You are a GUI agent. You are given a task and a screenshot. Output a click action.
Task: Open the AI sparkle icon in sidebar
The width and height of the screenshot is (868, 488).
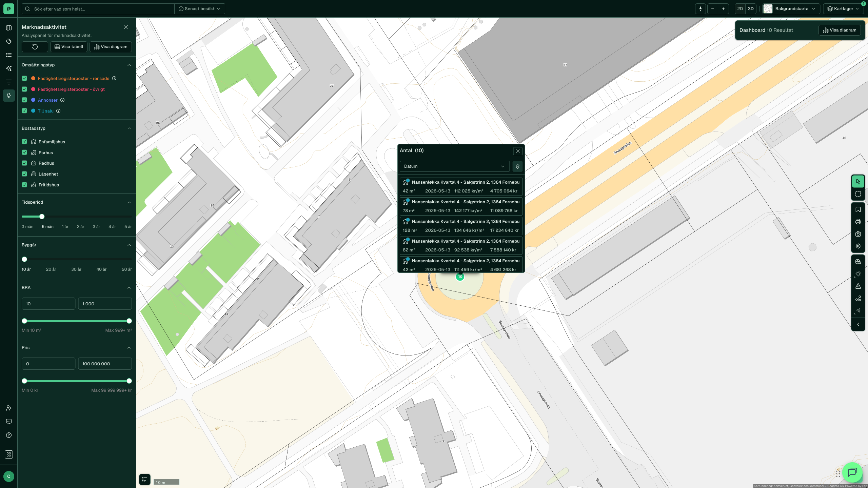pos(9,68)
